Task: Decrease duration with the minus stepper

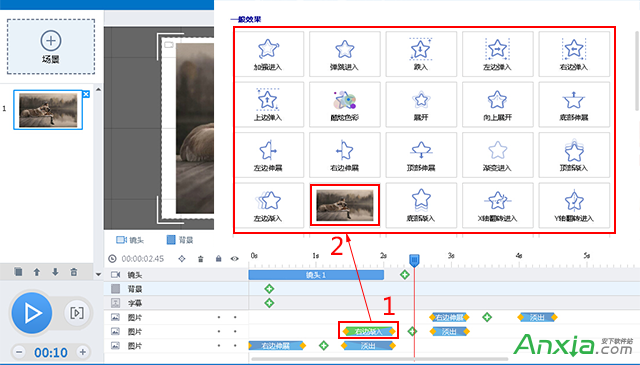Action: point(19,352)
